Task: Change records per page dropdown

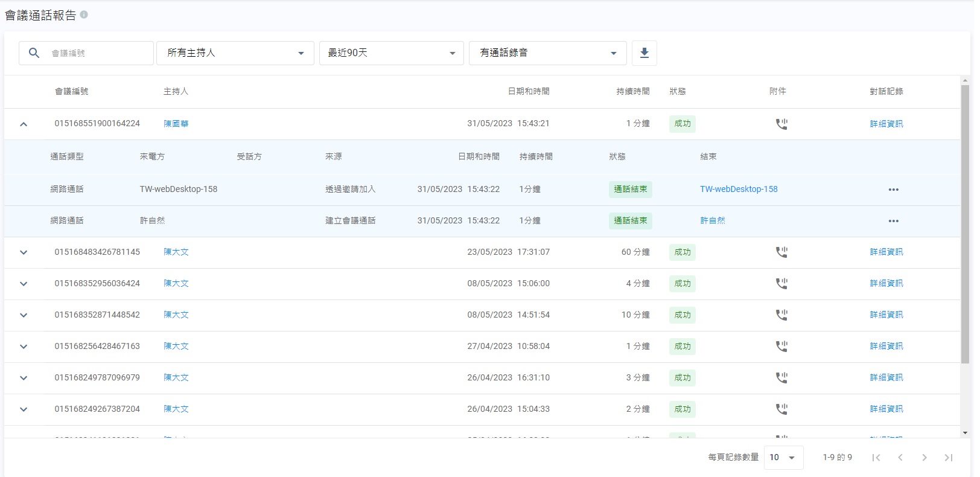Action: coord(783,458)
